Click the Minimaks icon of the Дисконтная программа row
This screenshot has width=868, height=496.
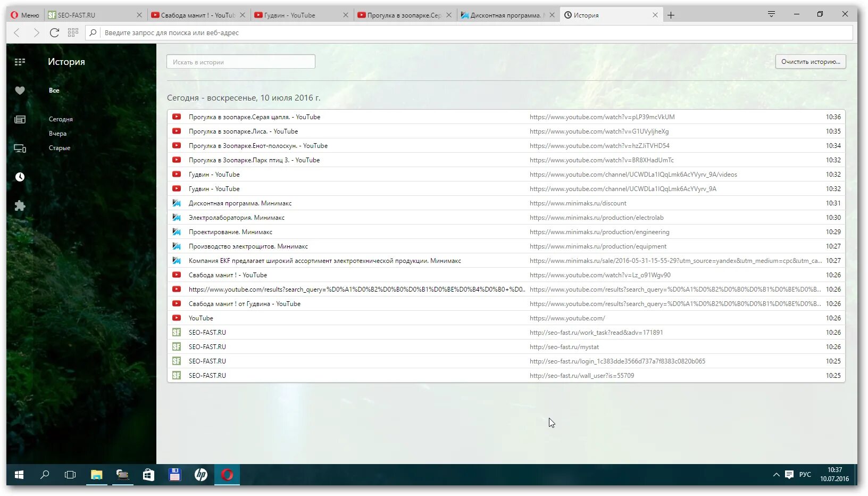(177, 203)
